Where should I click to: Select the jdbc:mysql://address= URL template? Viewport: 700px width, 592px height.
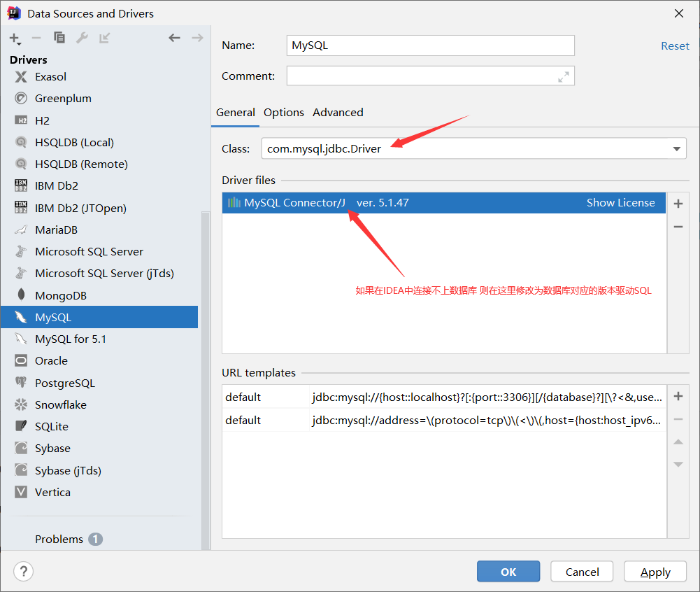444,420
